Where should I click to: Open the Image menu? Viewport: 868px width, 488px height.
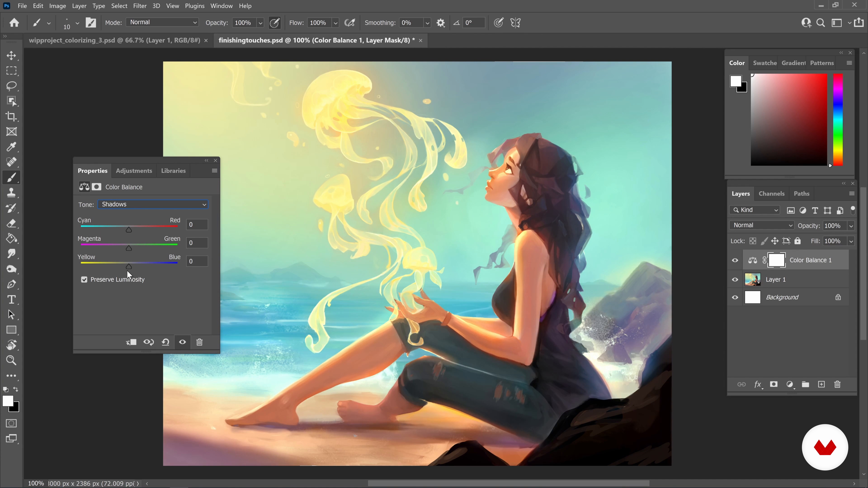[58, 6]
